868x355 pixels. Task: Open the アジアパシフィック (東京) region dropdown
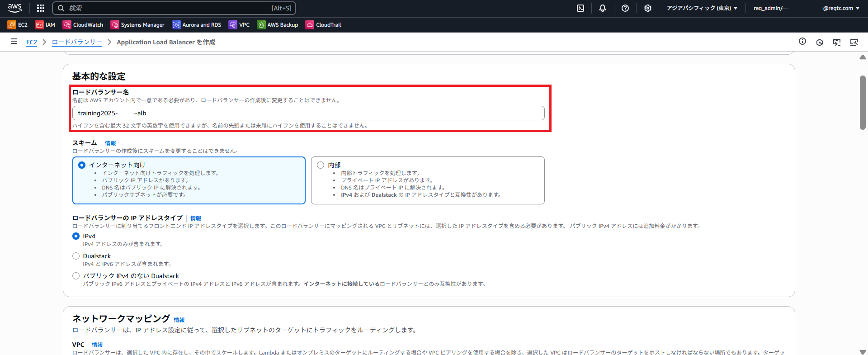[x=702, y=8]
